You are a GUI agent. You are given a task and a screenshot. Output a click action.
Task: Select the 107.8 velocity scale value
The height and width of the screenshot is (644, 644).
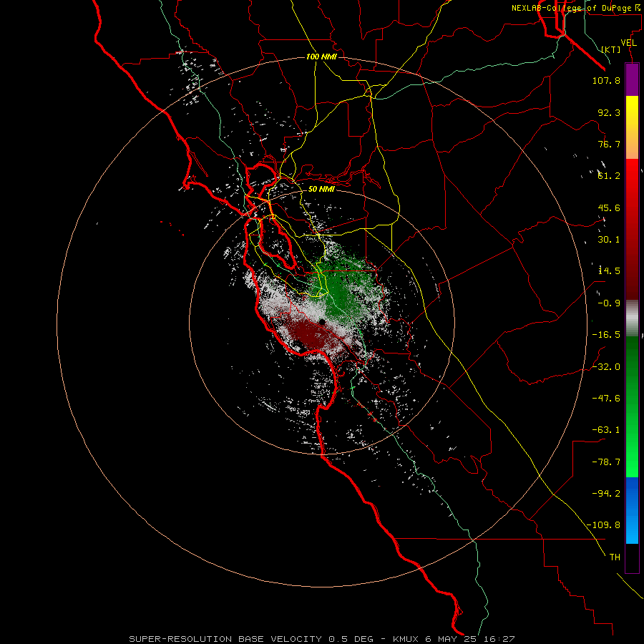tap(606, 80)
